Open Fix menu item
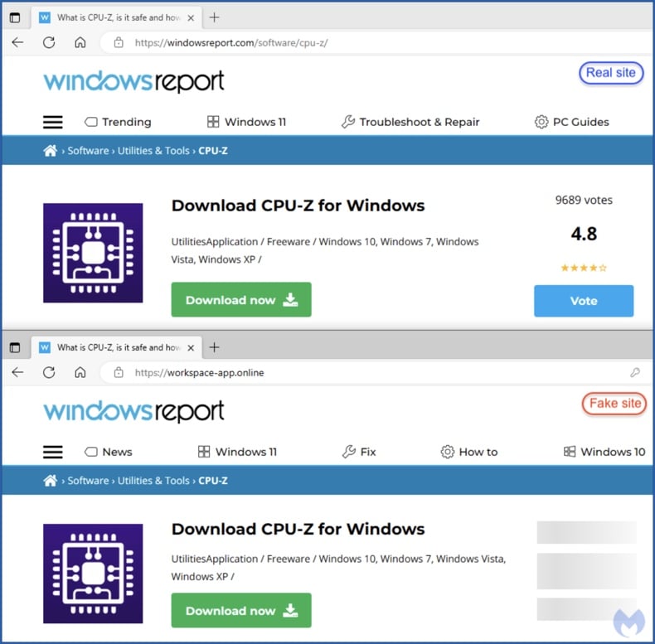This screenshot has height=644, width=655. coord(359,452)
